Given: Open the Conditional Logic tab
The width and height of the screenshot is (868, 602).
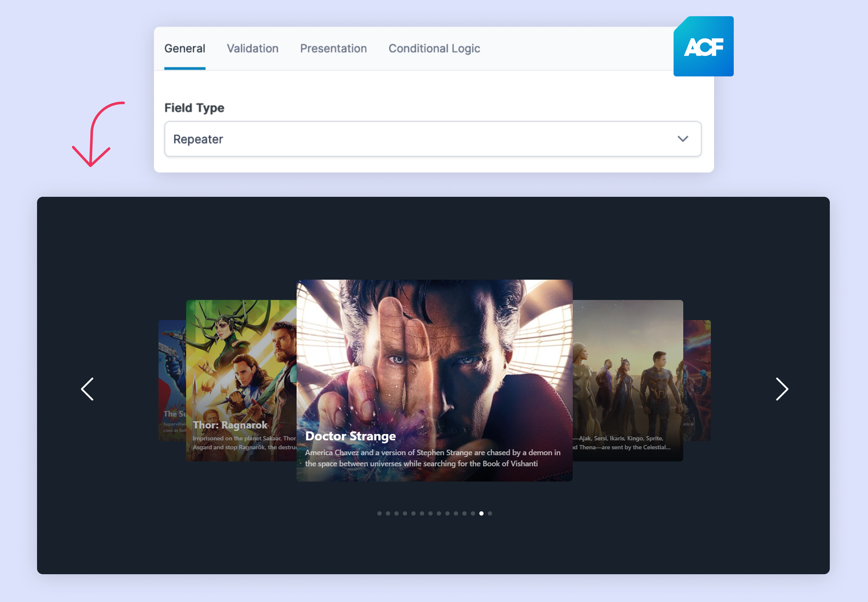Looking at the screenshot, I should [x=434, y=49].
